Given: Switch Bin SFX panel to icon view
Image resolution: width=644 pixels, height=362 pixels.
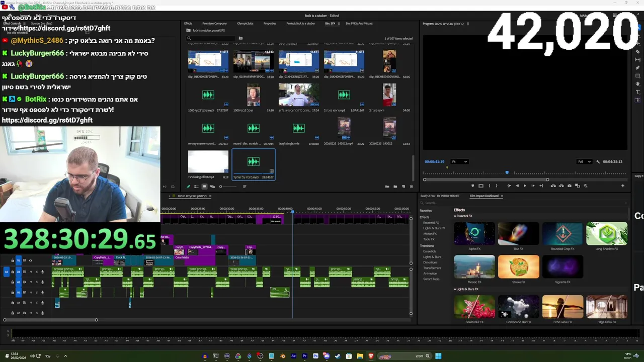Looking at the screenshot, I should (x=204, y=187).
